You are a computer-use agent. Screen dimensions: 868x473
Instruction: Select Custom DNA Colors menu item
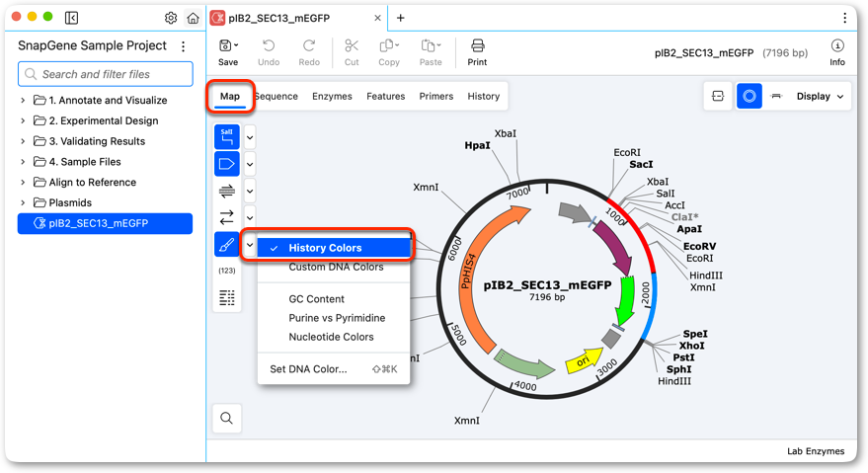coord(334,267)
